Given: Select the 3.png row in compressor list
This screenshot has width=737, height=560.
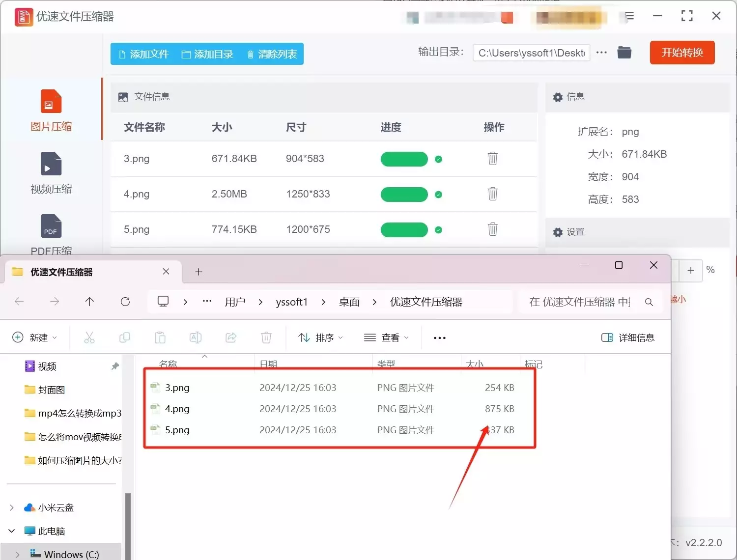Looking at the screenshot, I should pos(324,159).
